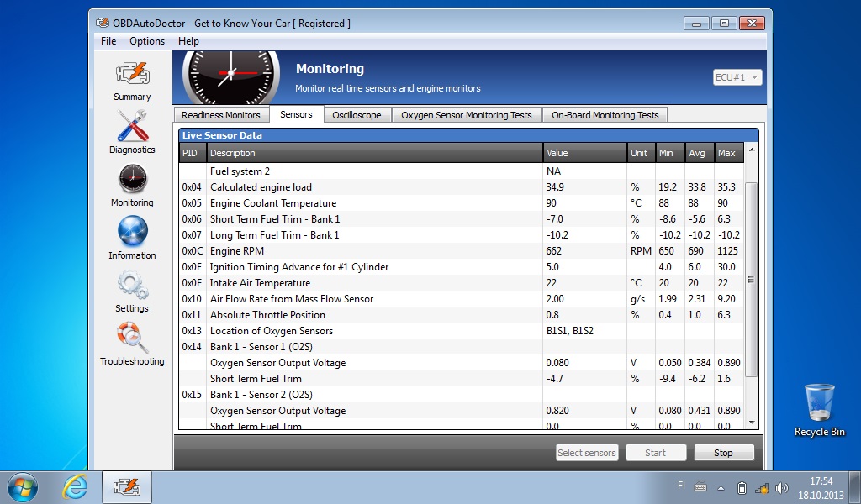
Task: Click the Select sensors button
Action: (586, 453)
